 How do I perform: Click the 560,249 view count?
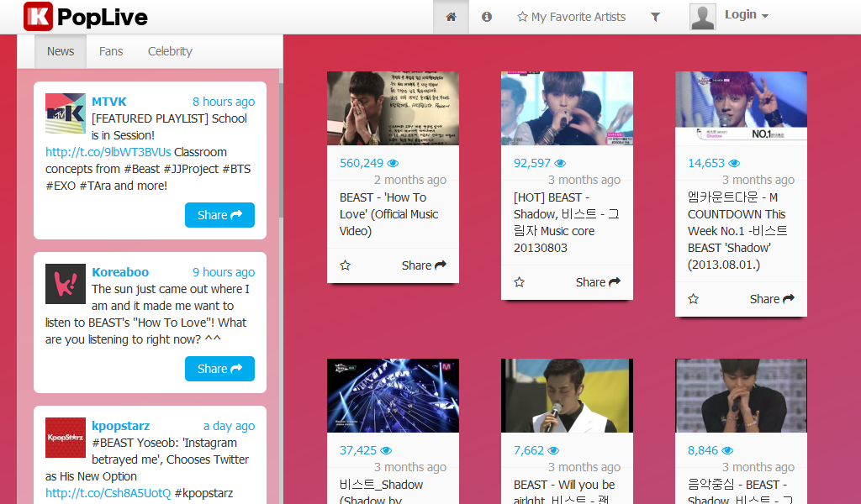362,163
